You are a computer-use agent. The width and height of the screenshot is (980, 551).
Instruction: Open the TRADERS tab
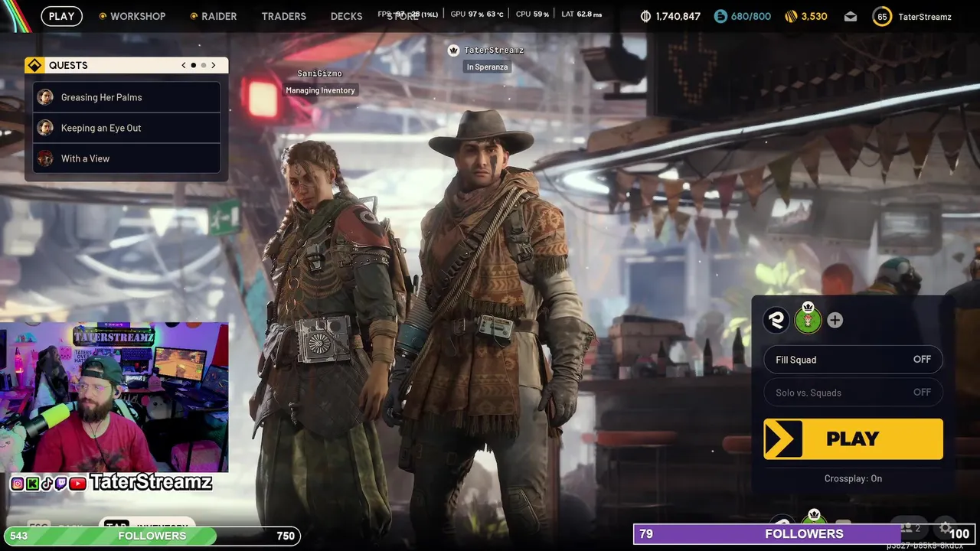point(283,16)
